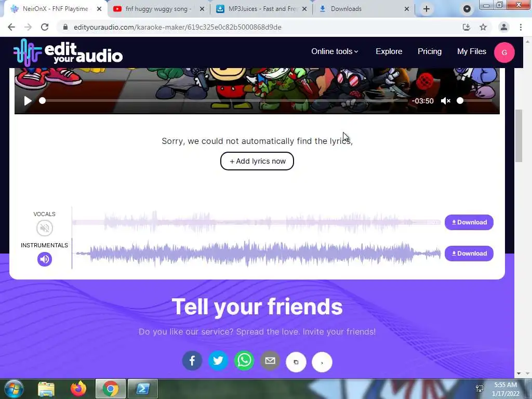
Task: Open the user account avatar G
Action: click(x=504, y=52)
